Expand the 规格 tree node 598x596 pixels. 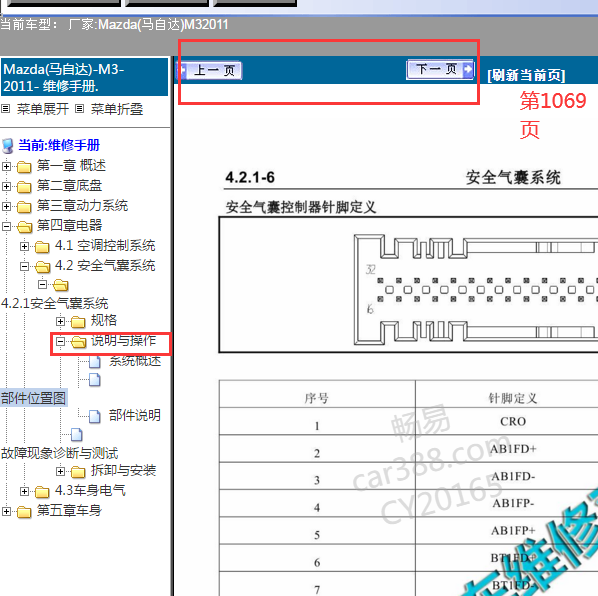60,321
